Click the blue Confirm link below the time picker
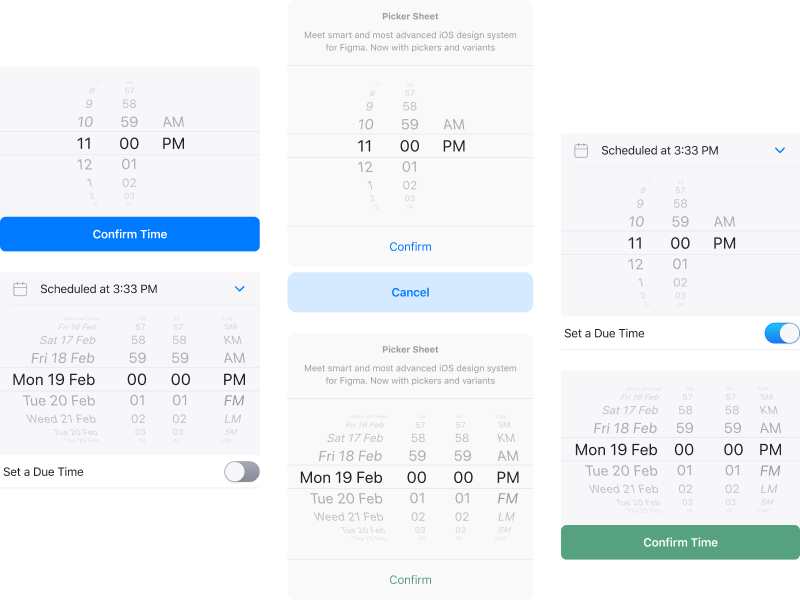Viewport: 800px width, 600px height. point(410,246)
